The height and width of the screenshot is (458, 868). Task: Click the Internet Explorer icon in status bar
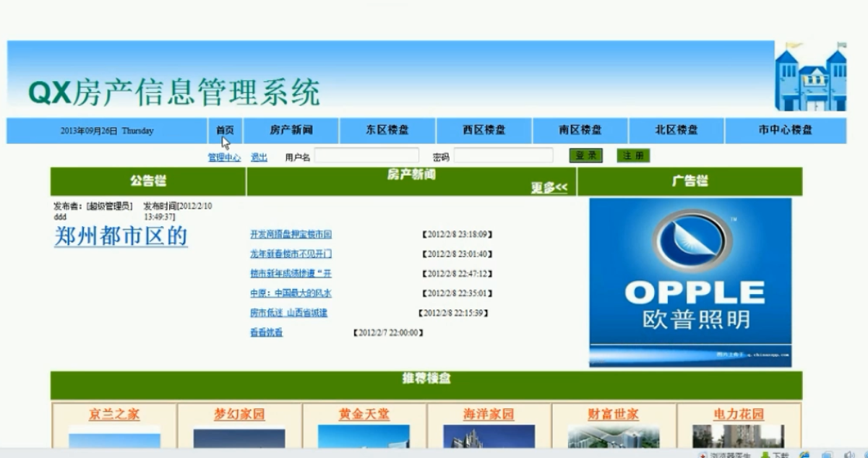tap(804, 455)
